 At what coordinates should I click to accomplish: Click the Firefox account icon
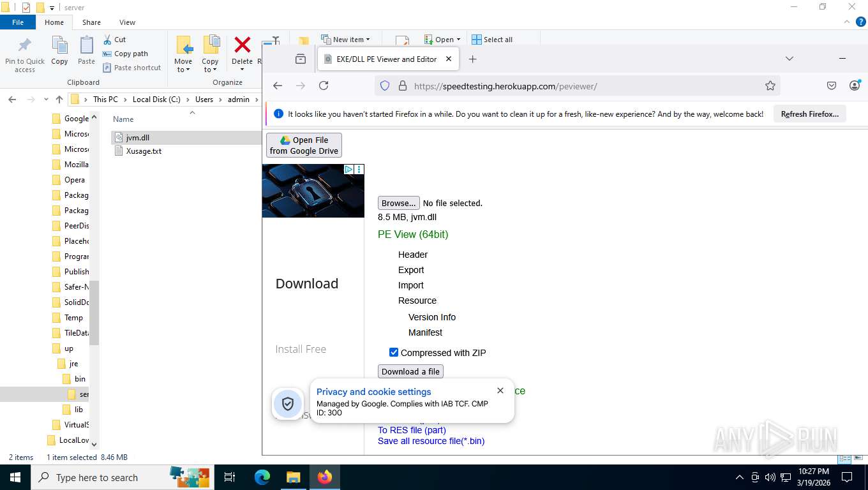855,85
